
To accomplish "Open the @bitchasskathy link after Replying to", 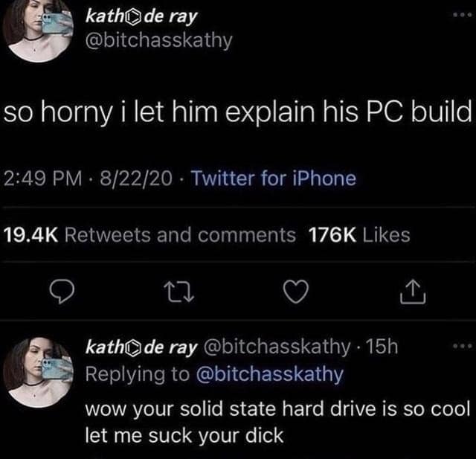I will [270, 374].
